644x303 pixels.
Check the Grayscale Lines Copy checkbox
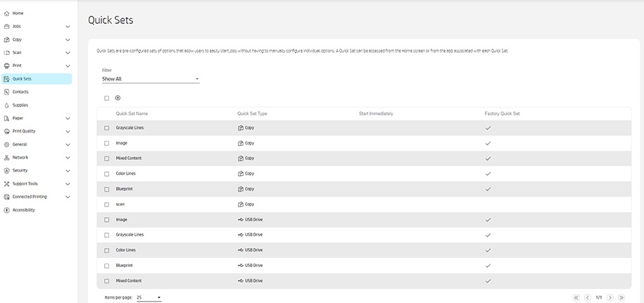(107, 128)
